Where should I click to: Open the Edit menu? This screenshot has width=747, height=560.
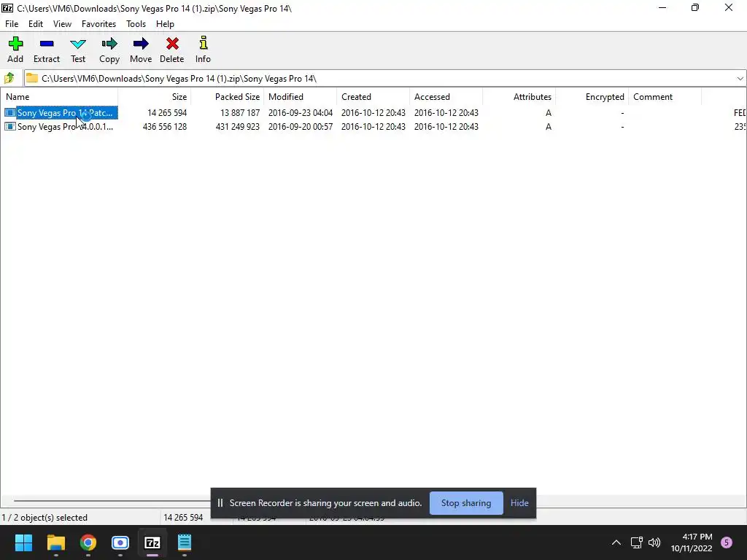click(36, 24)
